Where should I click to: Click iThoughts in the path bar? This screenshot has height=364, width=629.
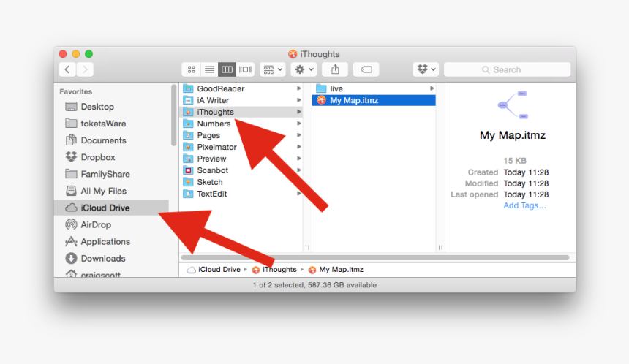(274, 270)
